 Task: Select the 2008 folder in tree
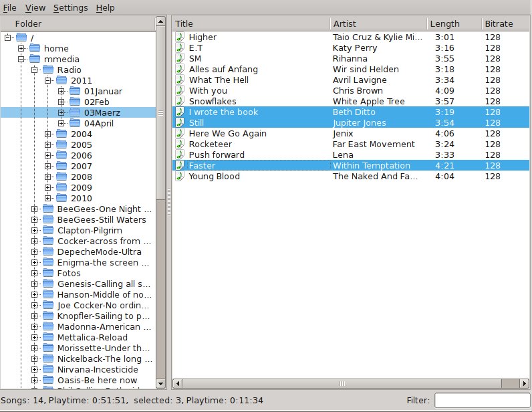(82, 177)
